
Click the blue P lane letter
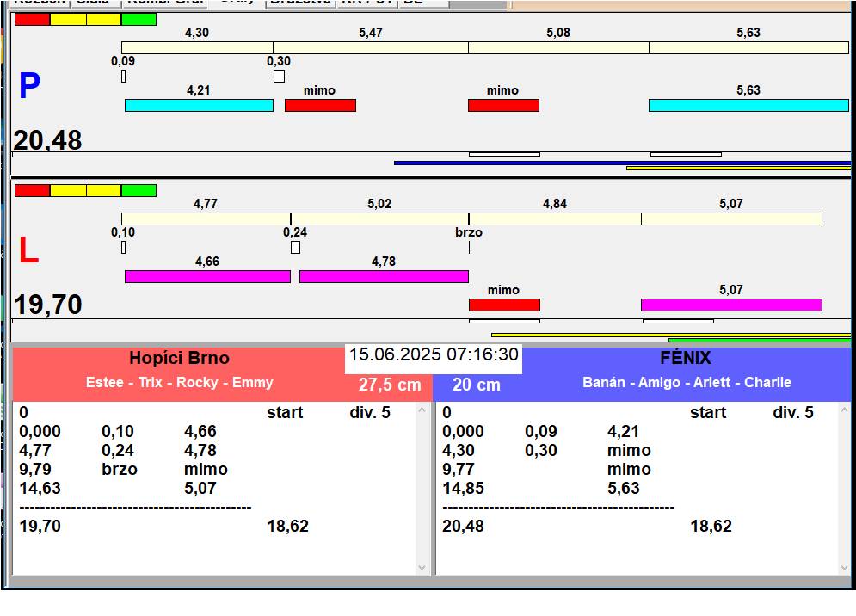pos(29,87)
